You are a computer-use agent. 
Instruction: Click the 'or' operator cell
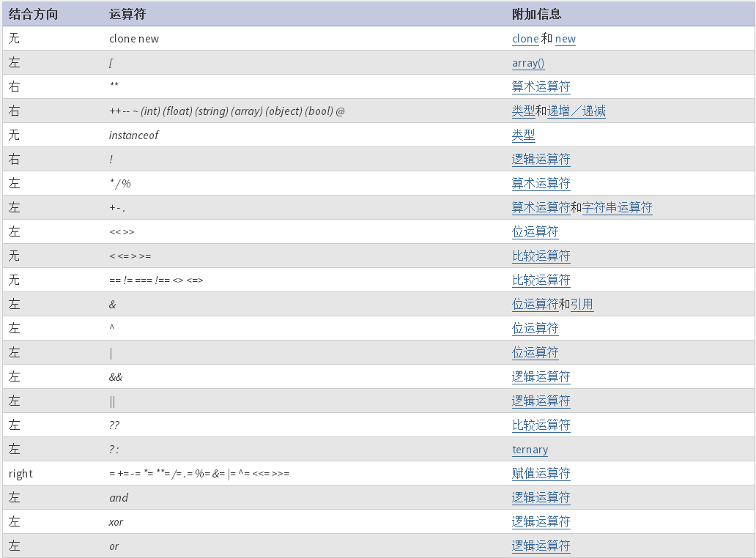point(114,546)
